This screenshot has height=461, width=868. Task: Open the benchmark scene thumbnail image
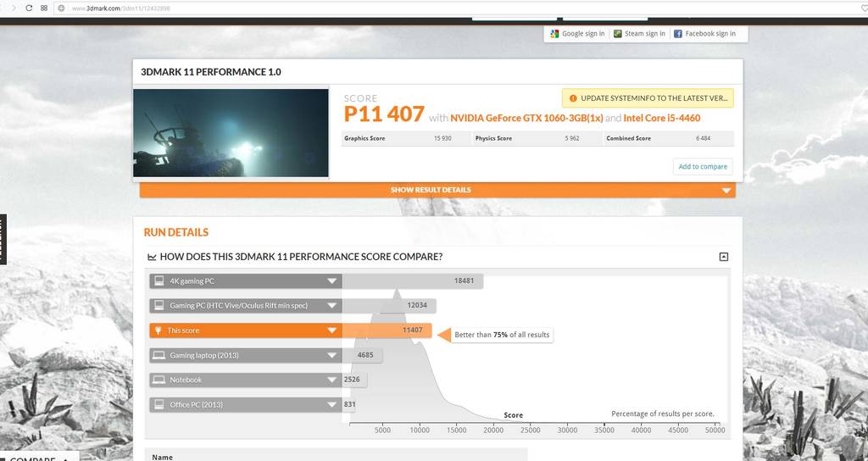(x=231, y=133)
